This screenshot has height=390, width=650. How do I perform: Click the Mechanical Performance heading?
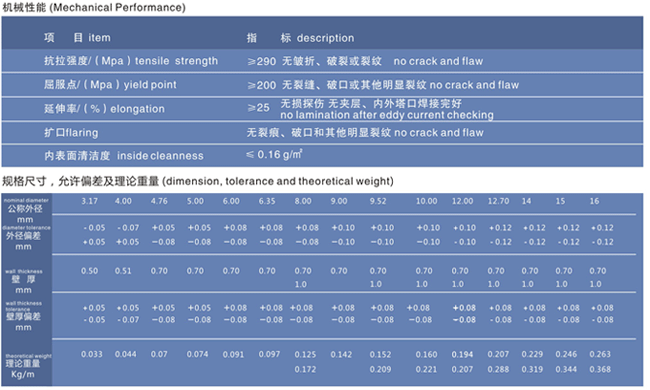94,7
